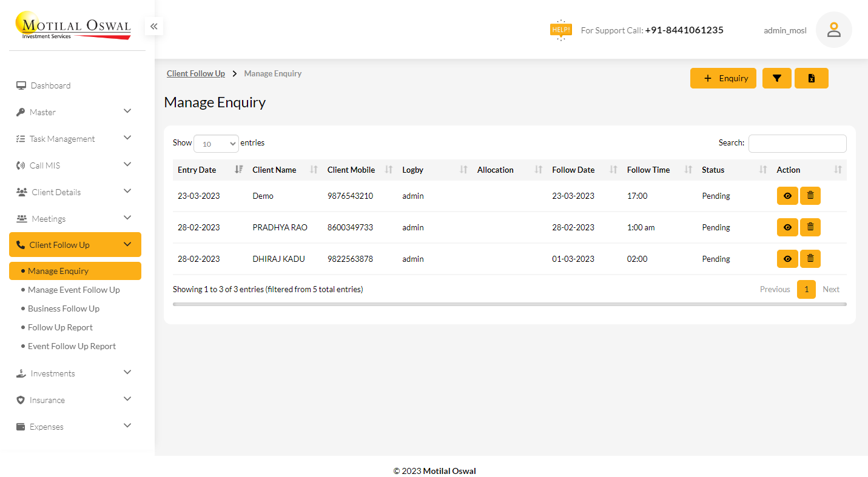Sort by Action column arrow
The height and width of the screenshot is (477, 868).
tap(838, 170)
